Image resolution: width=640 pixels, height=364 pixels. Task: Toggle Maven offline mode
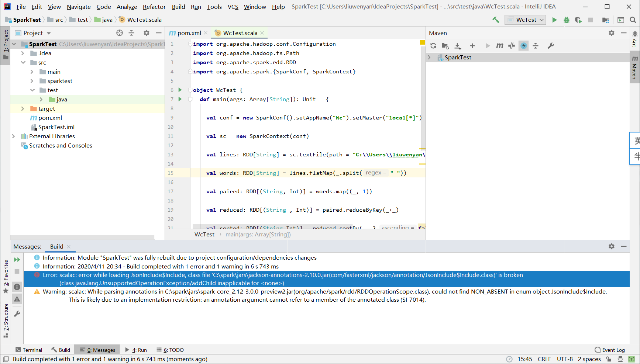pyautogui.click(x=512, y=46)
